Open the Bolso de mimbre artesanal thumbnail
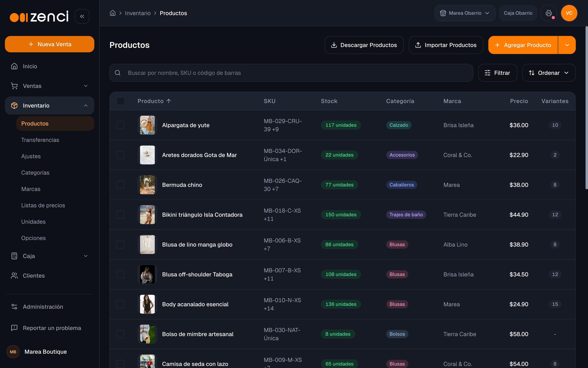This screenshot has width=588, height=368. [147, 334]
